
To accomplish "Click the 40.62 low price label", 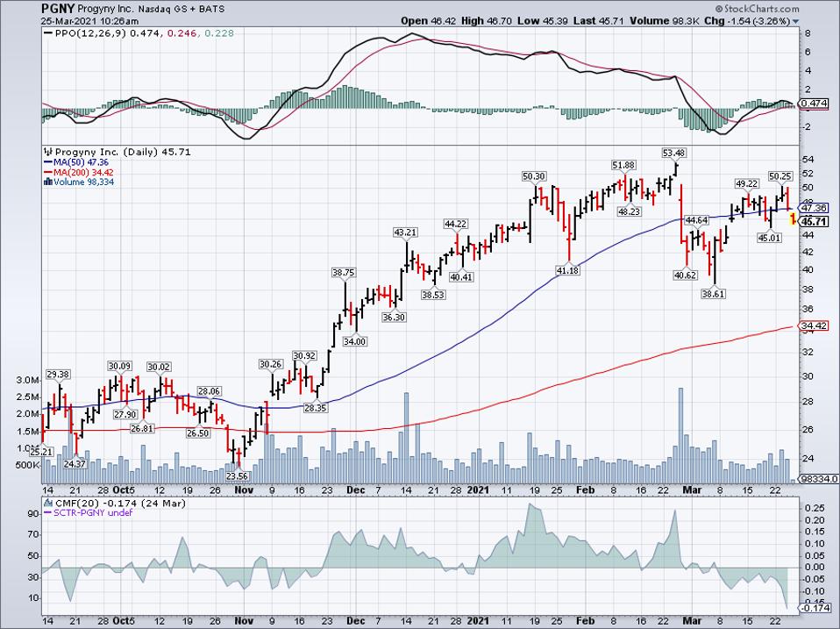I will tap(685, 275).
